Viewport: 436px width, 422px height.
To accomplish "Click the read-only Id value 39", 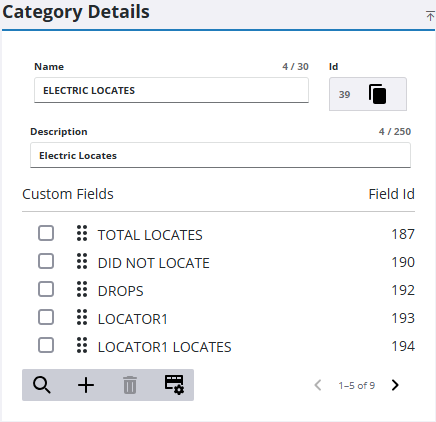I will pyautogui.click(x=344, y=95).
